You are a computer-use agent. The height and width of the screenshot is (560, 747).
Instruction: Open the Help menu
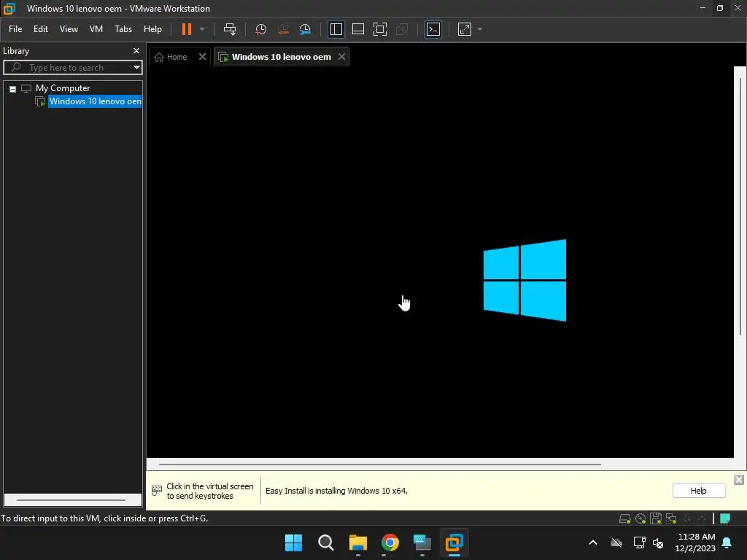click(152, 29)
